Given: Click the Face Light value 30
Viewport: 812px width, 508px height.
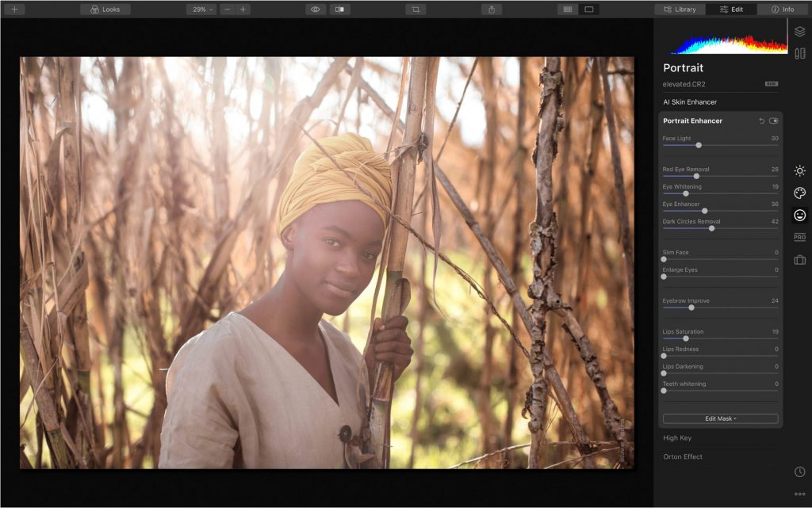Looking at the screenshot, I should [775, 138].
